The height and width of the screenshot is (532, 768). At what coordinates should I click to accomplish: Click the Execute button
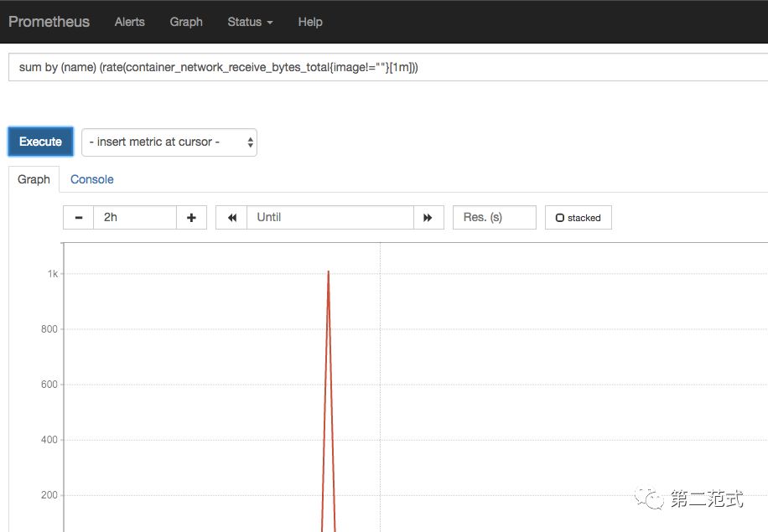[40, 142]
